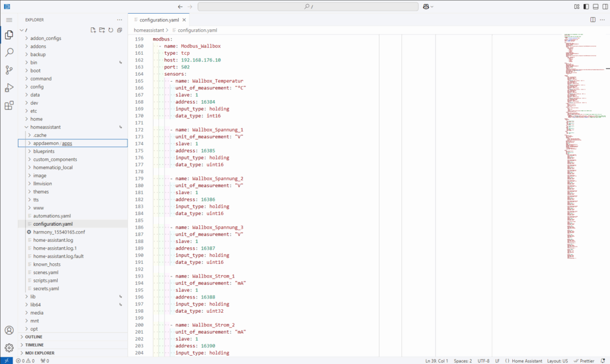Open the Copilot chat icon menu
This screenshot has height=364, width=610.
(x=428, y=7)
